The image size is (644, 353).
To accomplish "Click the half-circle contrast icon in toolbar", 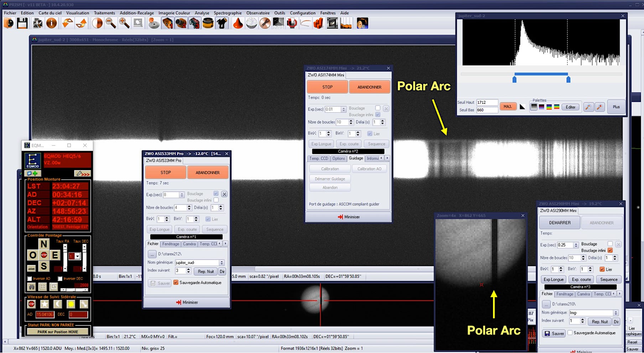I will point(97,24).
